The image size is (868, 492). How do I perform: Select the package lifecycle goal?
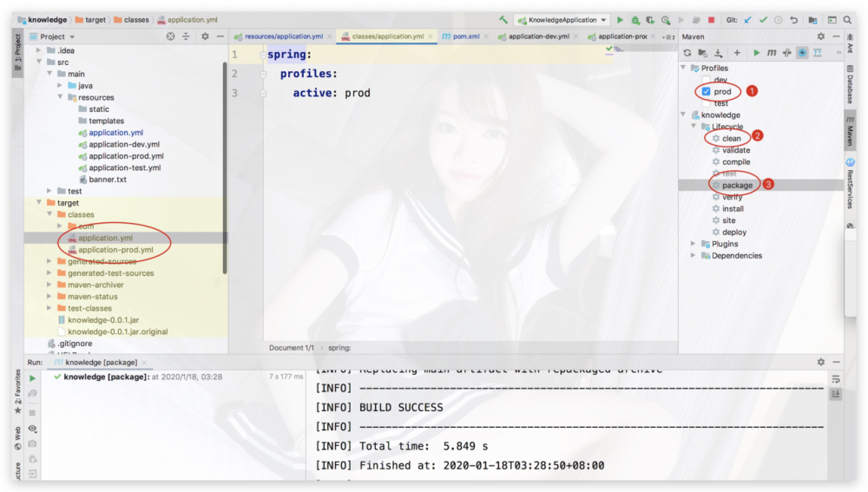(x=737, y=186)
